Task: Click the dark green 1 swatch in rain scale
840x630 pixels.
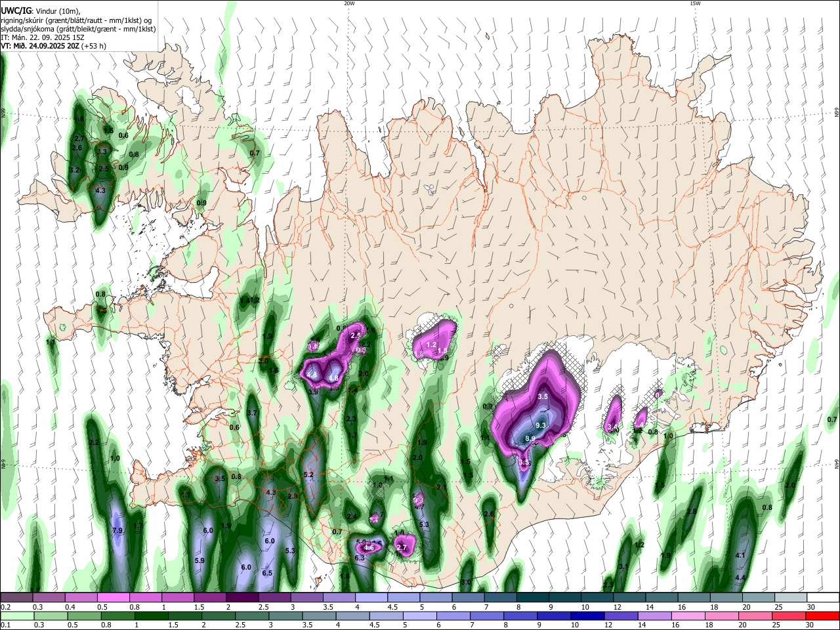Action: pos(152,616)
